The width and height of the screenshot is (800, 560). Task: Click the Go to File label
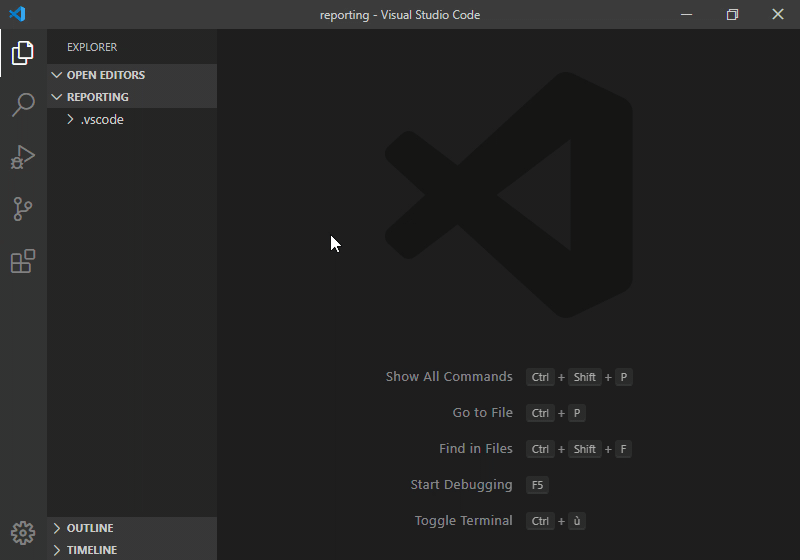pyautogui.click(x=483, y=413)
